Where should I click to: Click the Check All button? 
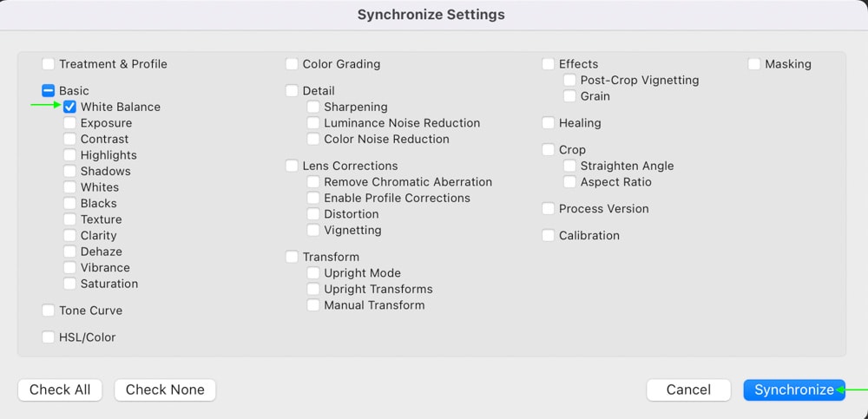coord(60,390)
